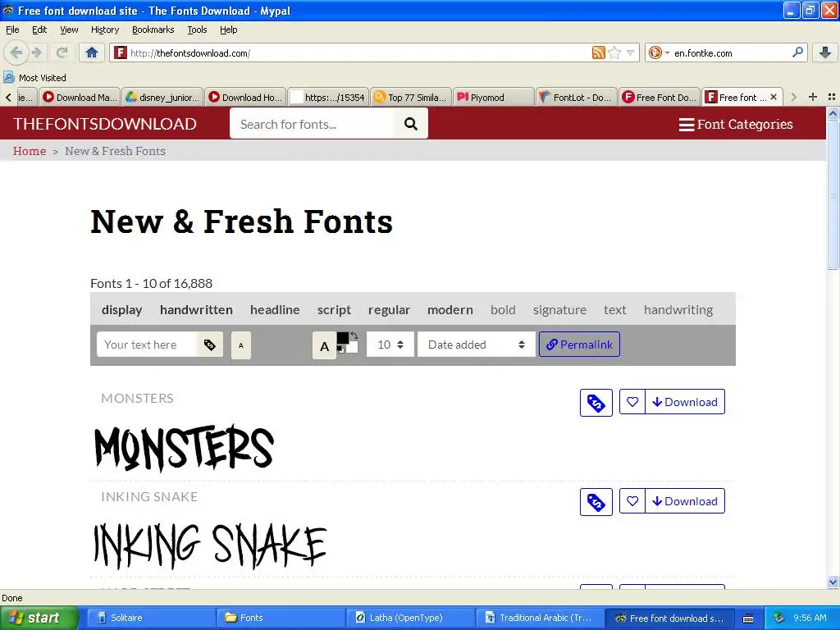Open the downloads arrow toolbar icon
Image resolution: width=840 pixels, height=630 pixels.
(825, 52)
